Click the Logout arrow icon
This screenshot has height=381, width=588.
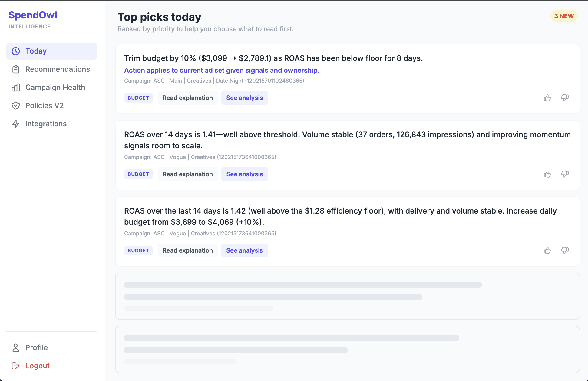(x=16, y=366)
